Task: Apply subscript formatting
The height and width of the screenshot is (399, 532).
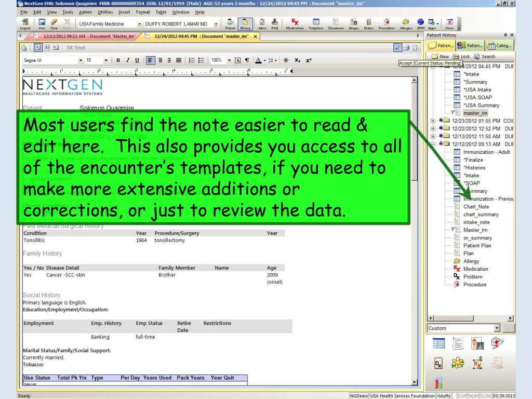Action: [297, 60]
